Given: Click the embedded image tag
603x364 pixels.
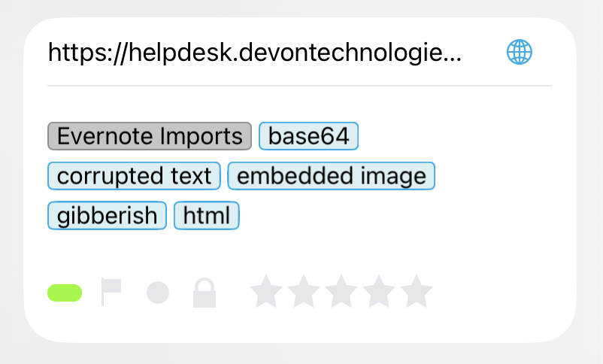Looking at the screenshot, I should [x=331, y=176].
